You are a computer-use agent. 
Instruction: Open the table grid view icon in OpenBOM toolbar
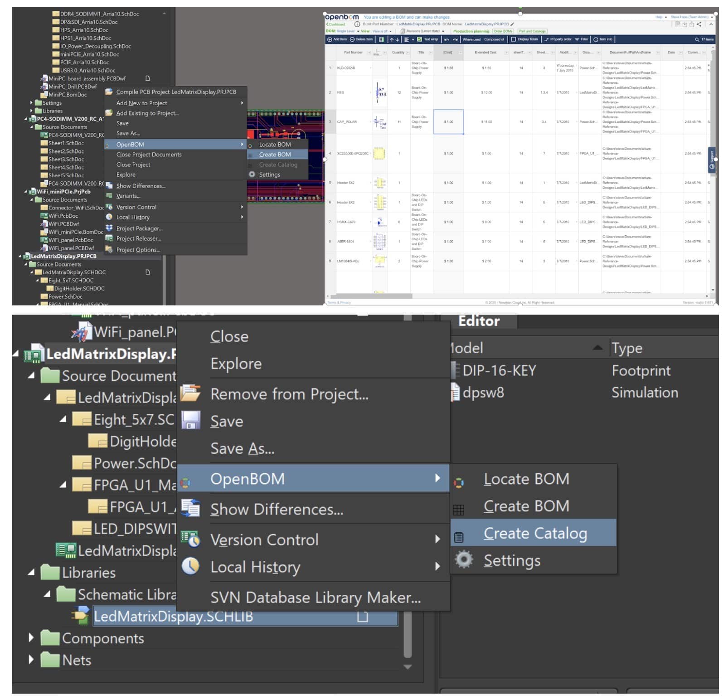tap(381, 39)
